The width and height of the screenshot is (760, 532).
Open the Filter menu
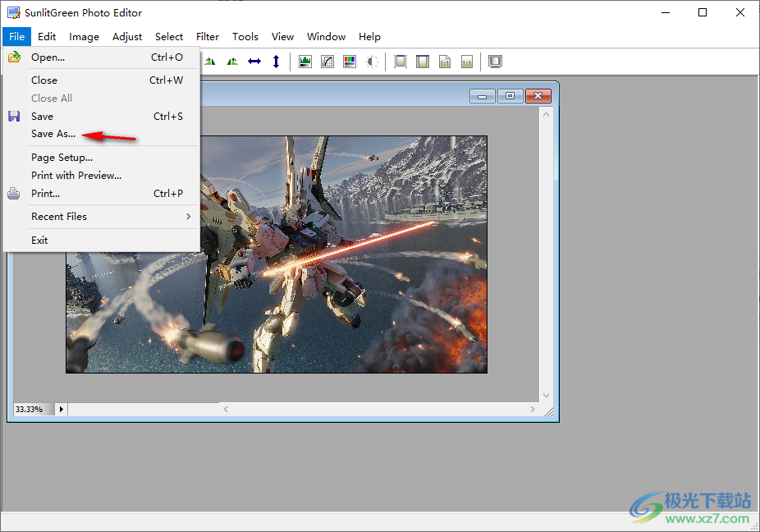pos(208,37)
